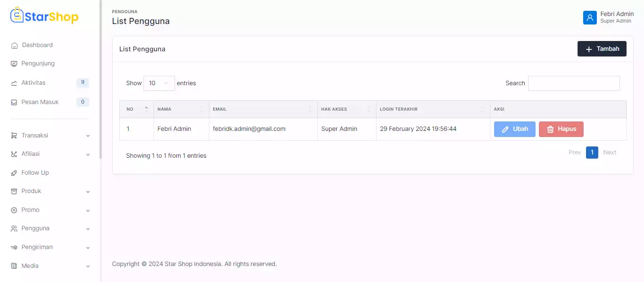This screenshot has width=644, height=282.
Task: Sort by Login Terakhir column
Action: [x=433, y=109]
